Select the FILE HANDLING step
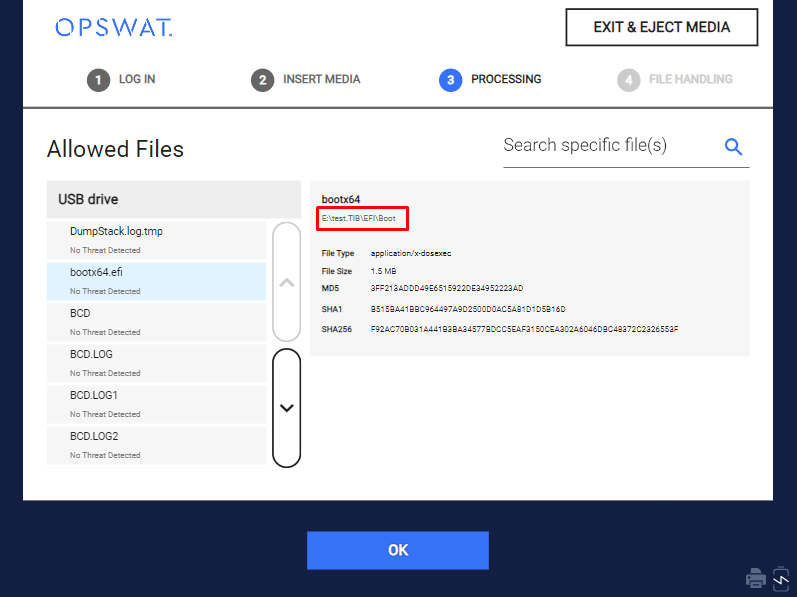797x597 pixels. [x=675, y=80]
